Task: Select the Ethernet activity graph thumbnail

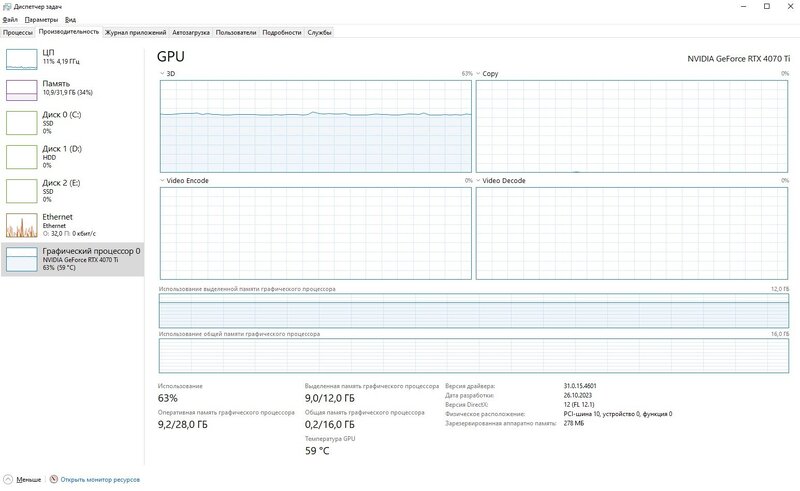Action: point(21,224)
